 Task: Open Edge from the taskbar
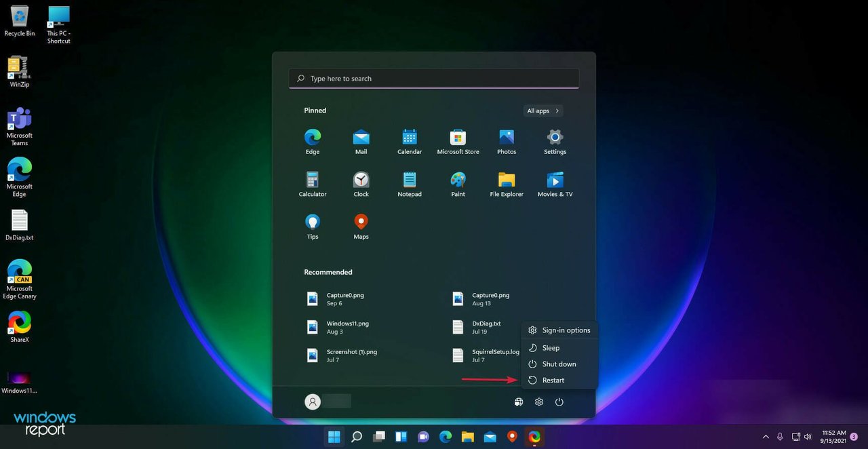[446, 437]
